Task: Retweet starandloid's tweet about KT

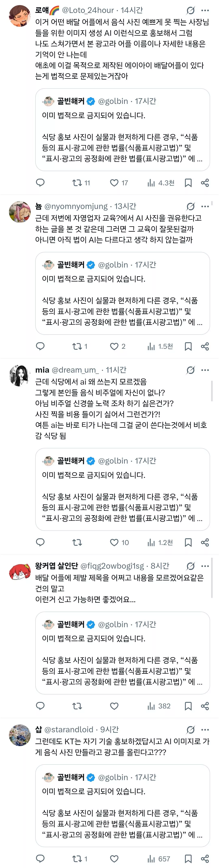Action: [77, 858]
